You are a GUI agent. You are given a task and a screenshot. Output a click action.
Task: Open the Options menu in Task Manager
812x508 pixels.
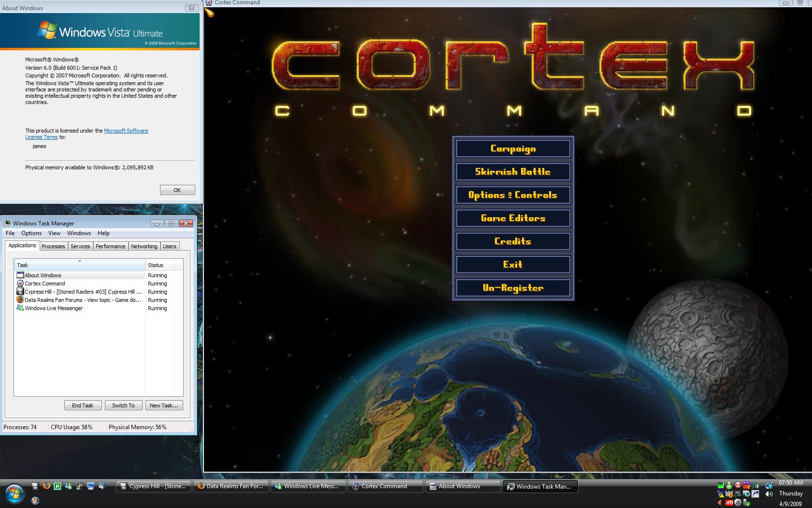coord(31,233)
